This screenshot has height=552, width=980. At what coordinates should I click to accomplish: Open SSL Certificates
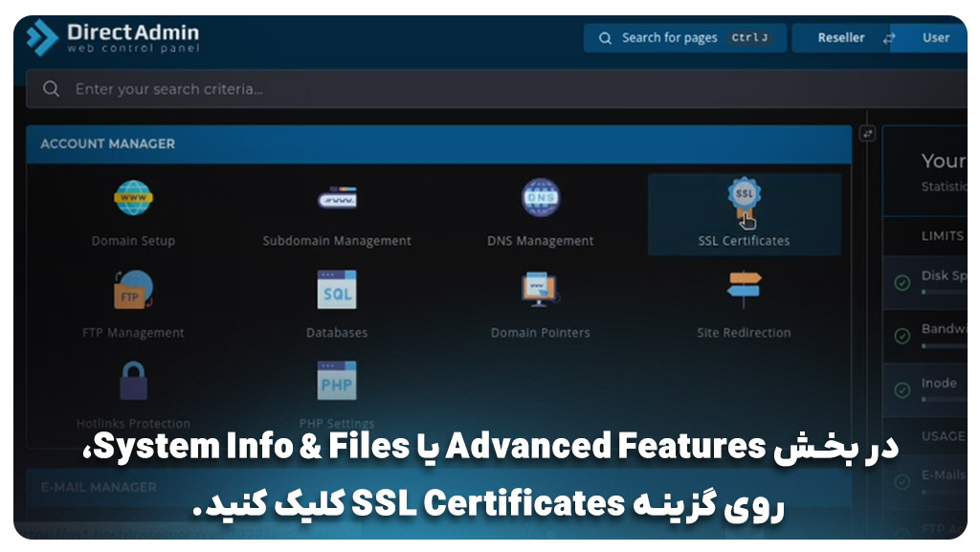coord(744,197)
